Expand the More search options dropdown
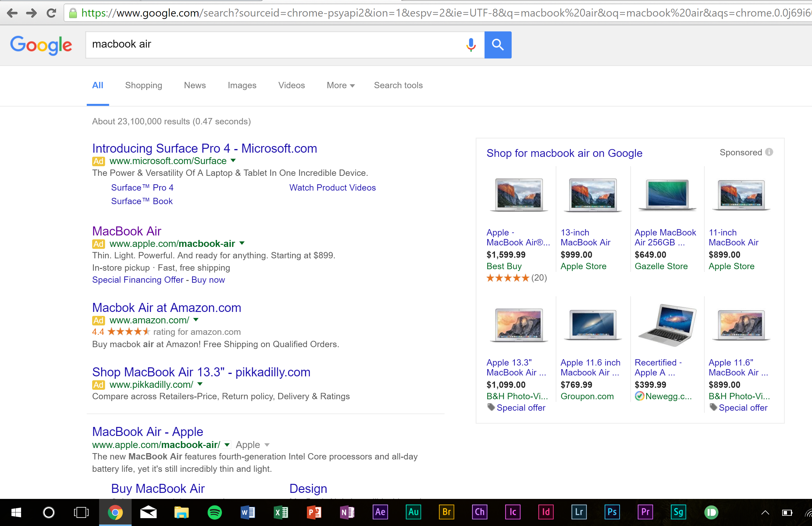Screen dimensions: 812x526 (x=341, y=85)
